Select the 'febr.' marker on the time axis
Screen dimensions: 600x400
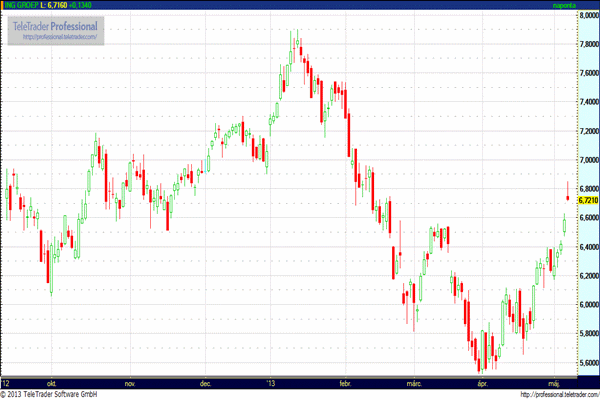click(x=345, y=382)
